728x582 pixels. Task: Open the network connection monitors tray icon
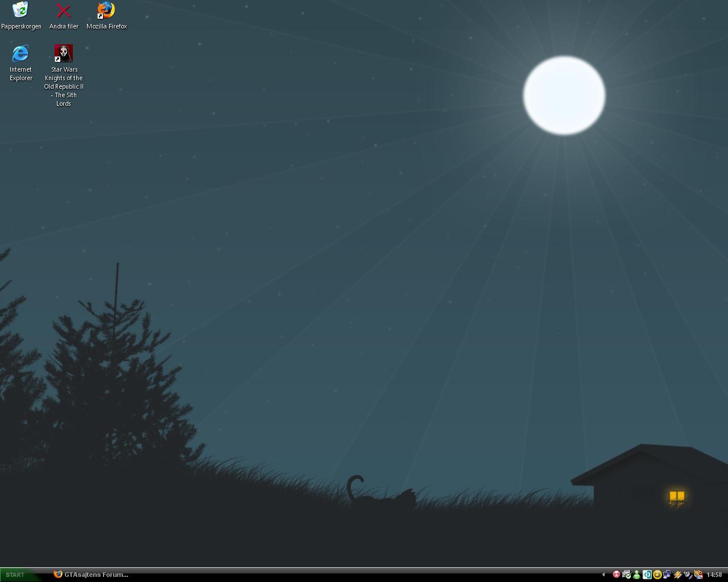point(667,575)
